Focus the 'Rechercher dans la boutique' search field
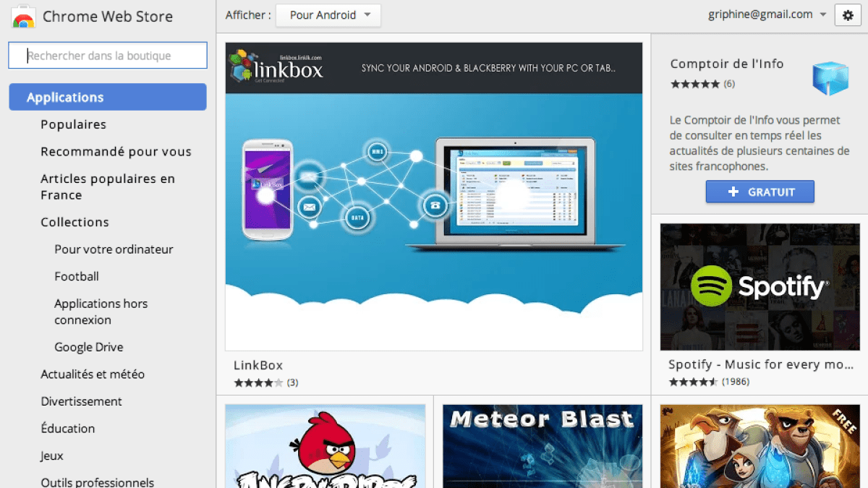868x488 pixels. [108, 56]
